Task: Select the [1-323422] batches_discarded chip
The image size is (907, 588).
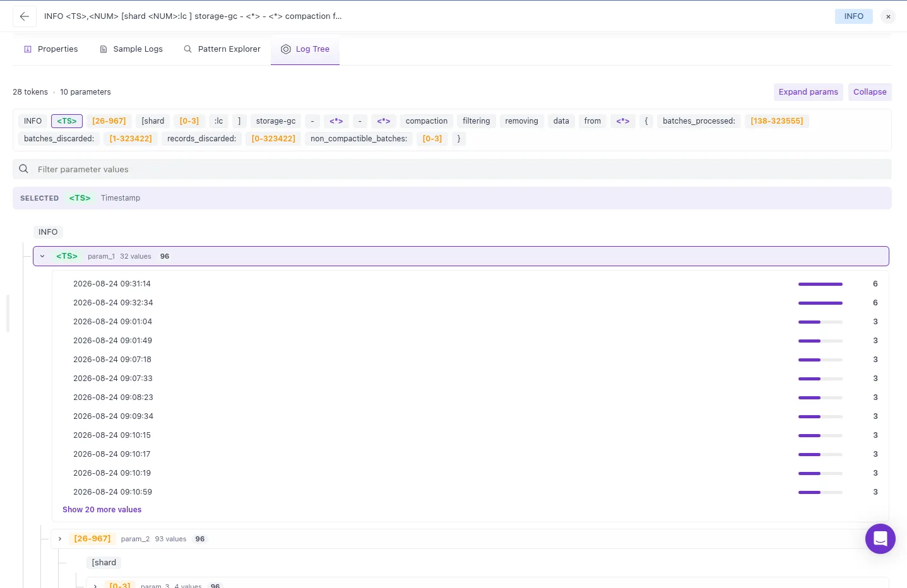Action: (131, 139)
